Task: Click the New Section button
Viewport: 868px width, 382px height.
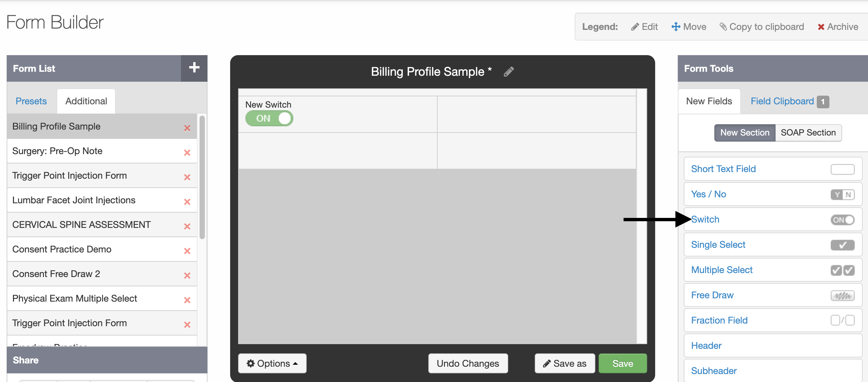Action: (744, 132)
